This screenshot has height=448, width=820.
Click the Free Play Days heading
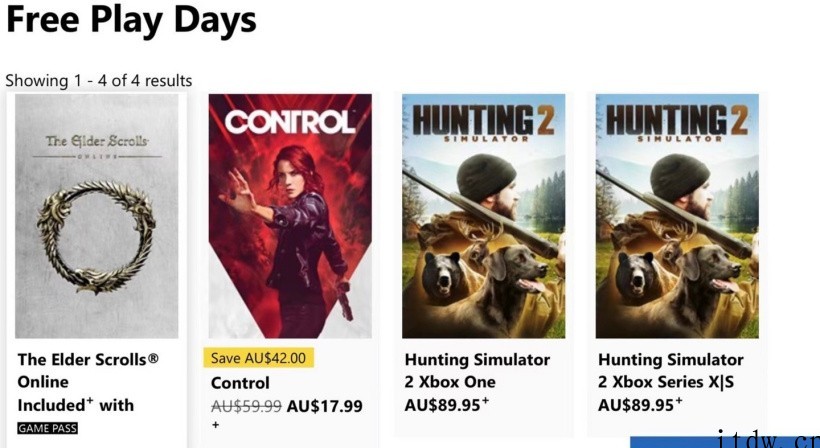tap(131, 19)
